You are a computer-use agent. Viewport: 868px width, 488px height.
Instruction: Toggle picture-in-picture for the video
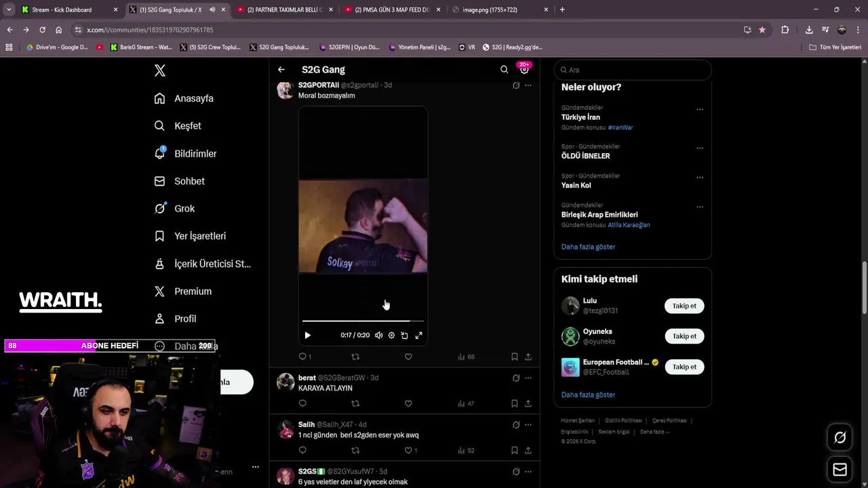tap(404, 335)
